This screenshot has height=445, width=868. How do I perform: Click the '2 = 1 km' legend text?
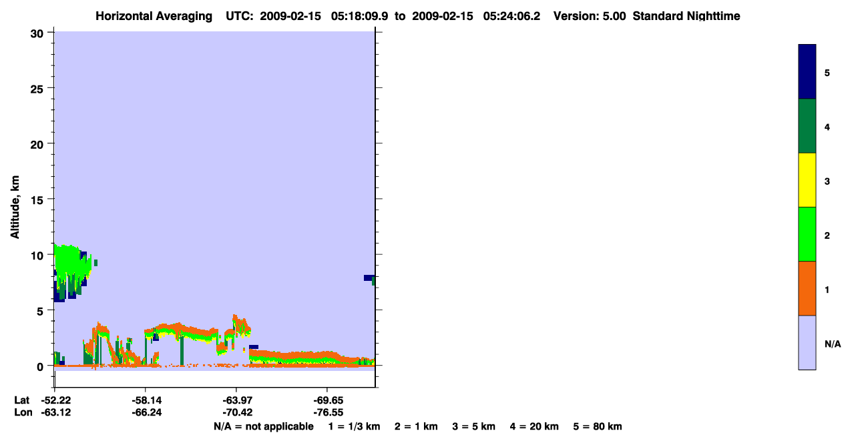point(416,426)
